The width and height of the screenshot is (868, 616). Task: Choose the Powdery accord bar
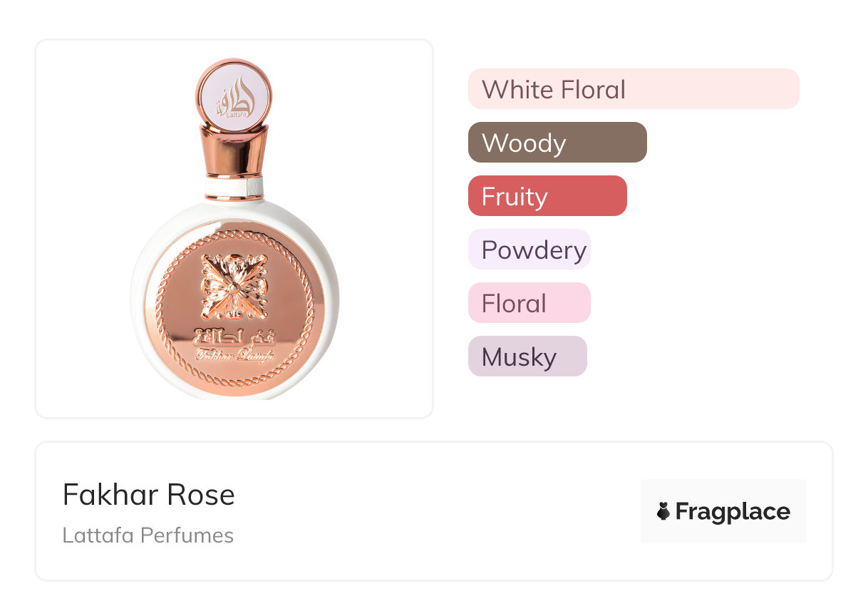[529, 250]
